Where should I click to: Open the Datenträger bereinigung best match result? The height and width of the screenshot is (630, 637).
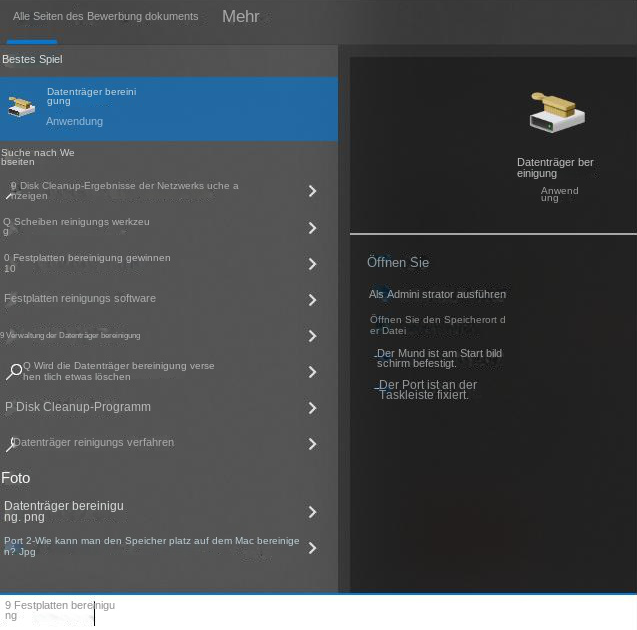click(169, 109)
